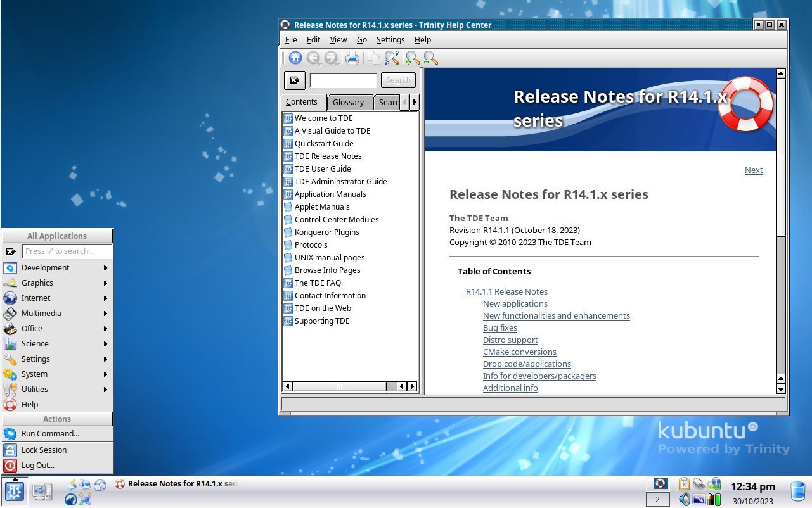Viewport: 812px width, 508px height.
Task: Clear the help search field
Action: point(295,80)
